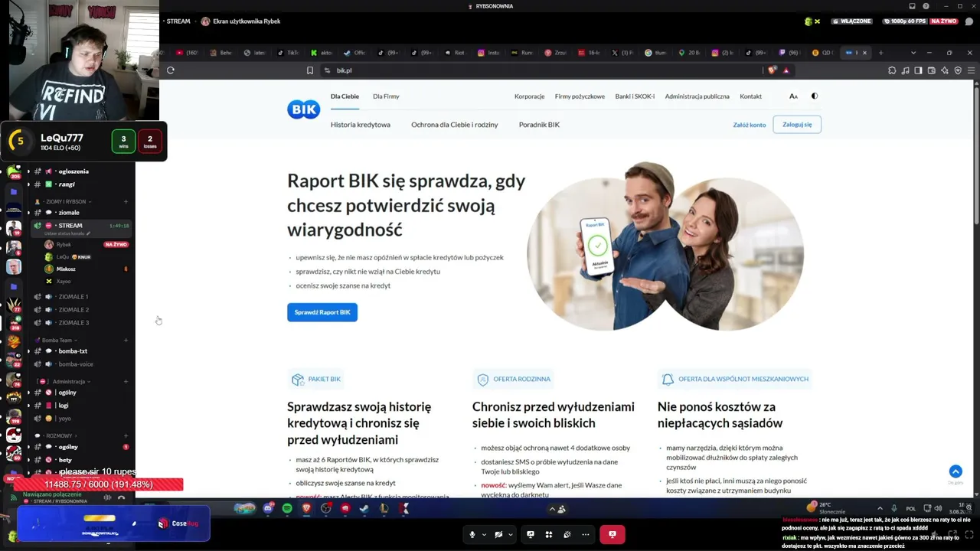Open the browser extensions puzzle icon
This screenshot has width=980, height=551.
point(892,70)
